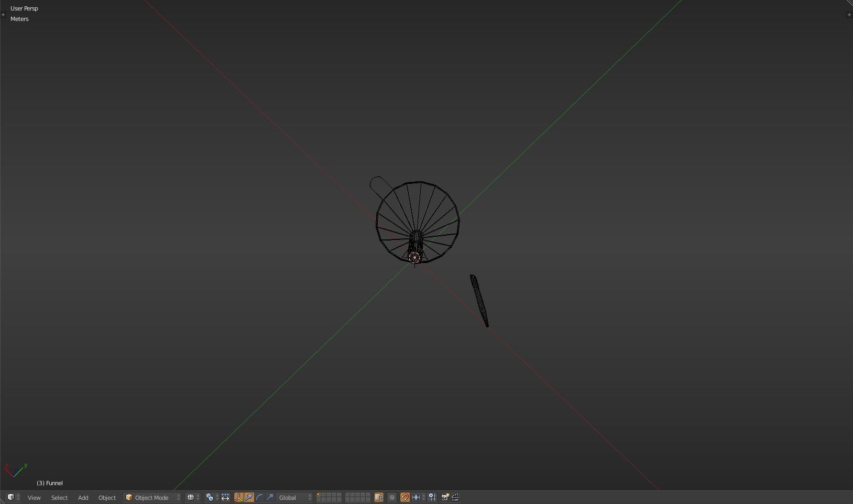Open the Object Mode dropdown
Viewport: 853px width, 504px height.
pyautogui.click(x=152, y=497)
